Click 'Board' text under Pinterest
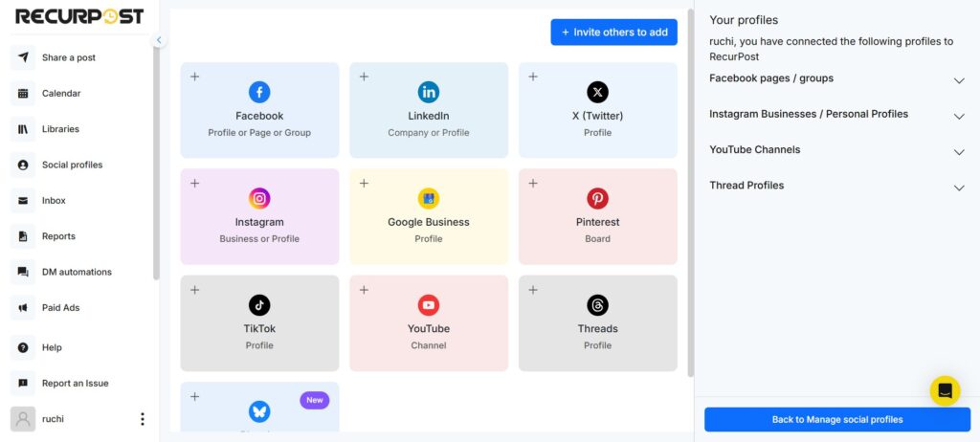Viewport: 980px width, 442px height. [597, 239]
